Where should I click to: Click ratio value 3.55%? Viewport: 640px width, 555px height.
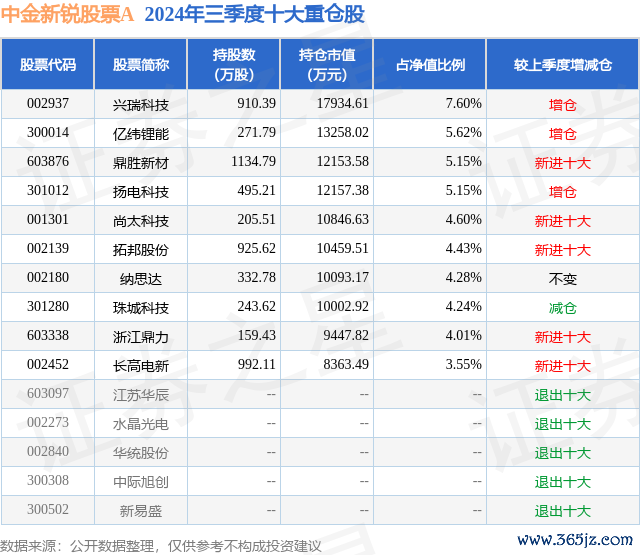pyautogui.click(x=463, y=364)
